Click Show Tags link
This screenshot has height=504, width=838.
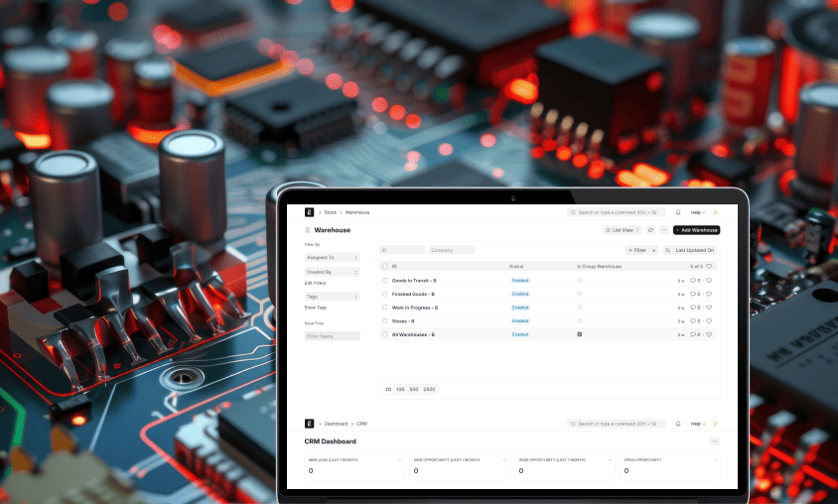click(316, 308)
